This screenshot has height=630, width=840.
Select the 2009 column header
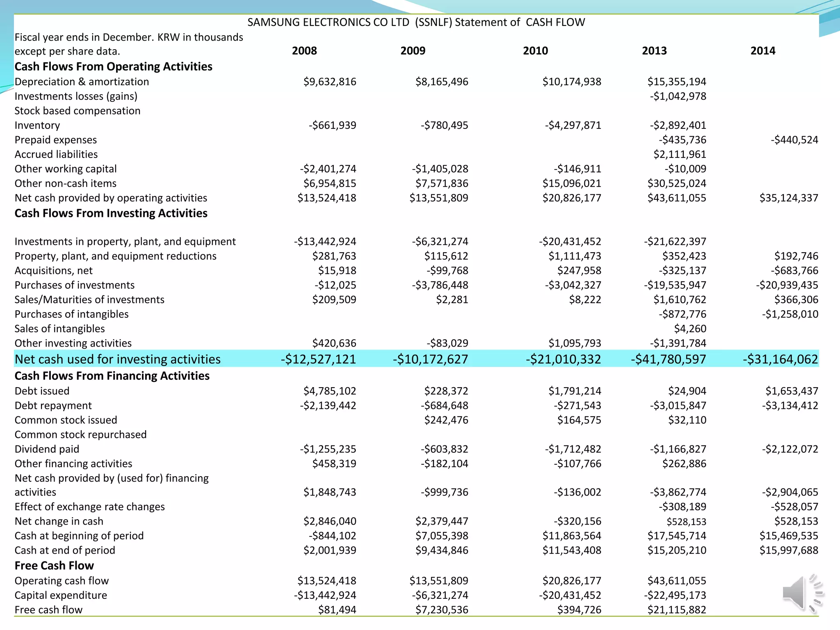[413, 51]
